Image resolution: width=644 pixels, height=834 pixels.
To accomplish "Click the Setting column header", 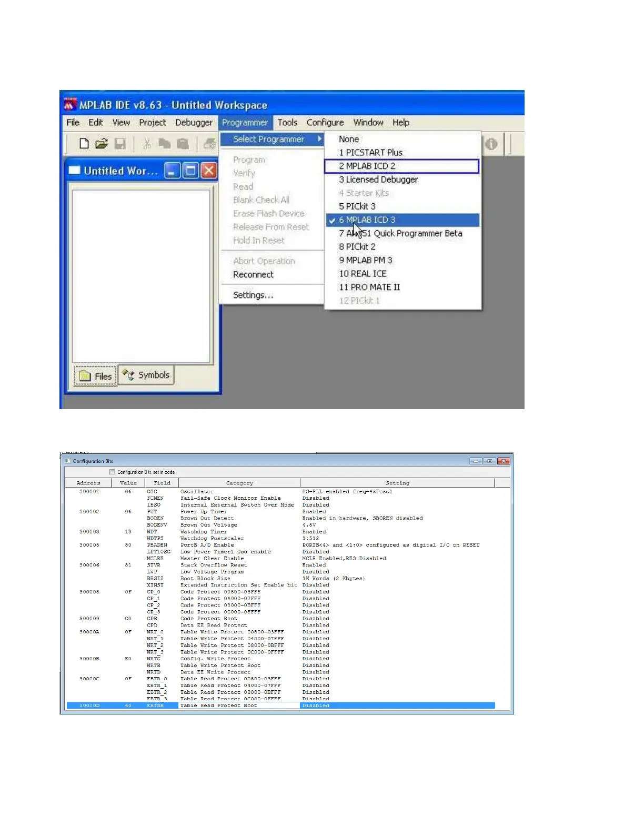I will (397, 483).
